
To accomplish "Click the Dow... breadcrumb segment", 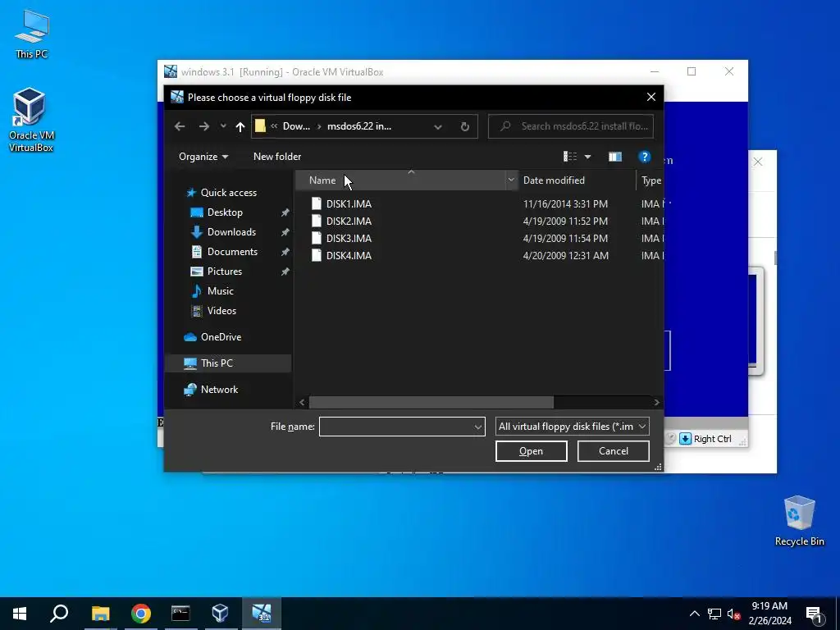I will coord(296,126).
